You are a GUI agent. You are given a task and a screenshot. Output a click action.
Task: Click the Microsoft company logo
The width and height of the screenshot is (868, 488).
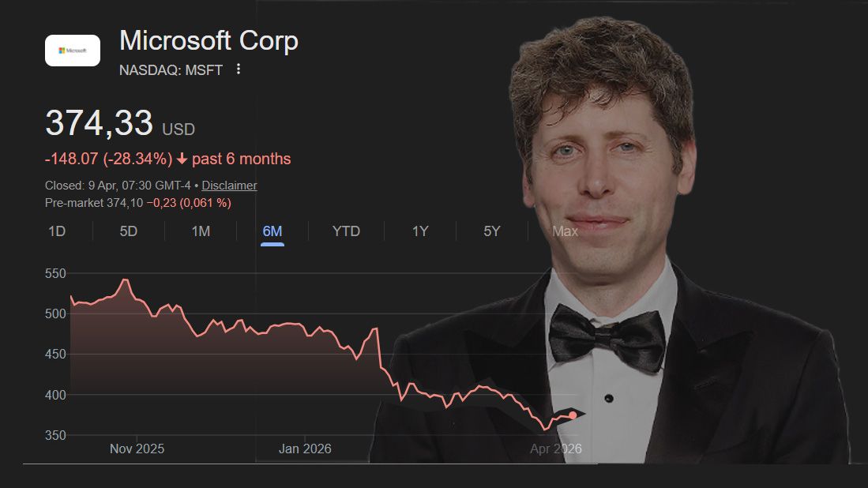pyautogui.click(x=73, y=50)
